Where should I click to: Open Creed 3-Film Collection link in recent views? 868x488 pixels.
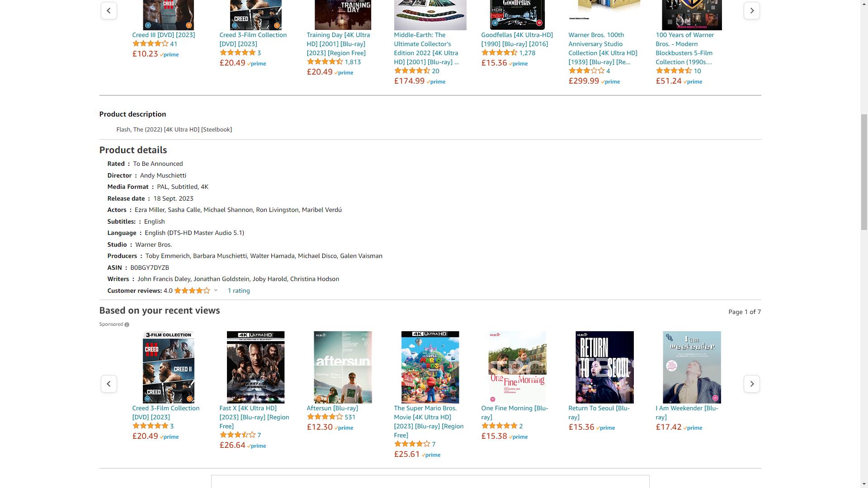165,413
